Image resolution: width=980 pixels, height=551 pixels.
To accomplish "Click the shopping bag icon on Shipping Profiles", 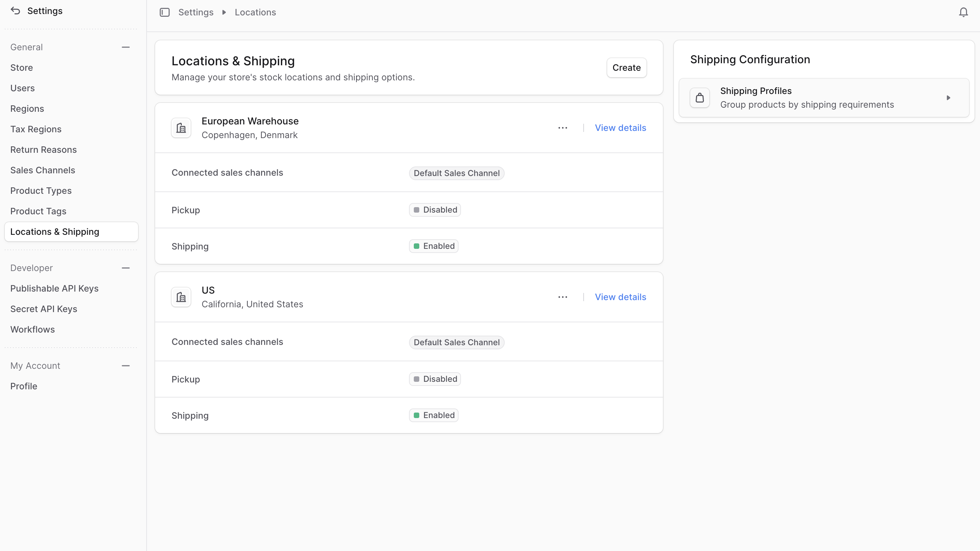I will 699,97.
